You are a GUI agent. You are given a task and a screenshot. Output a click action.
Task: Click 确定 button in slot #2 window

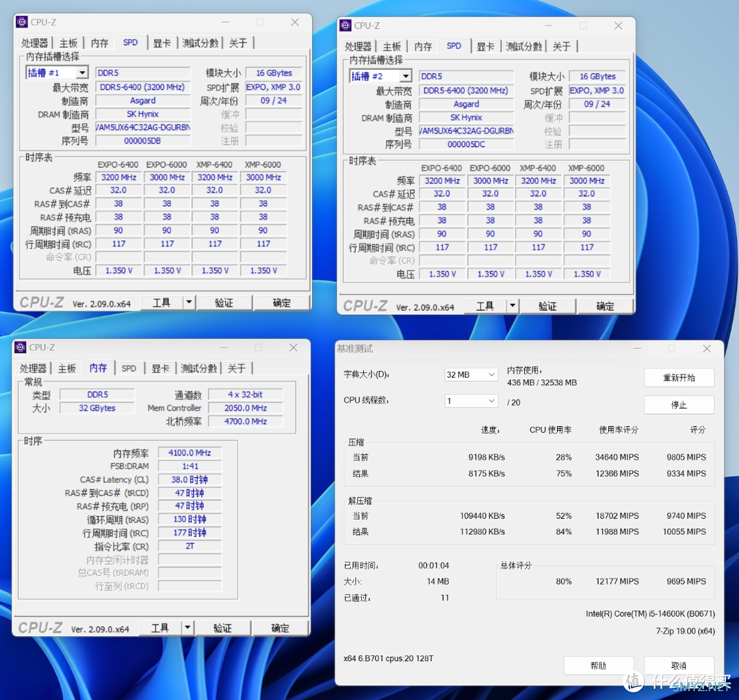(605, 305)
